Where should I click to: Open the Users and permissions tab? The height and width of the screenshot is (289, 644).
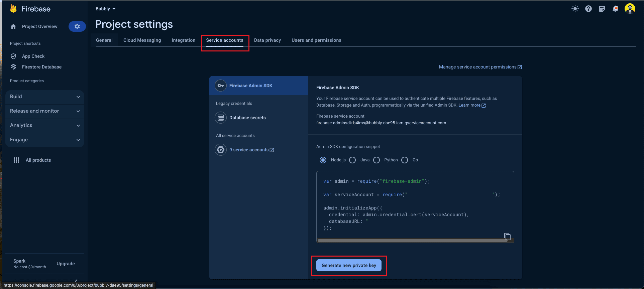click(316, 40)
